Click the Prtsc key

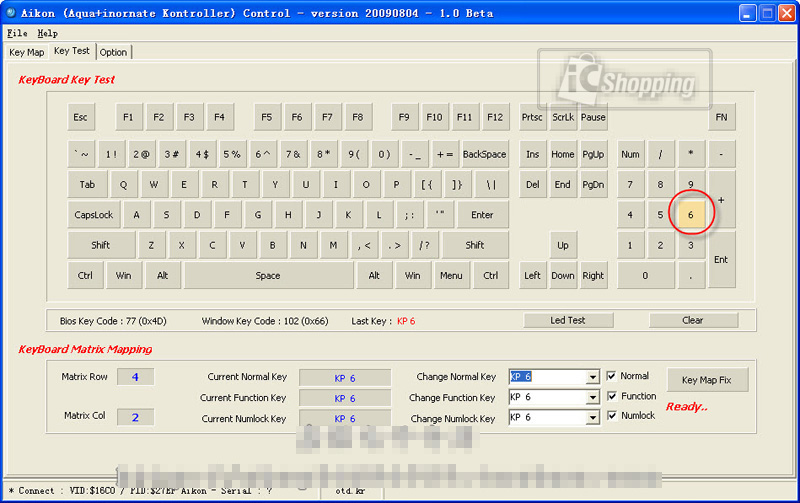coord(532,117)
